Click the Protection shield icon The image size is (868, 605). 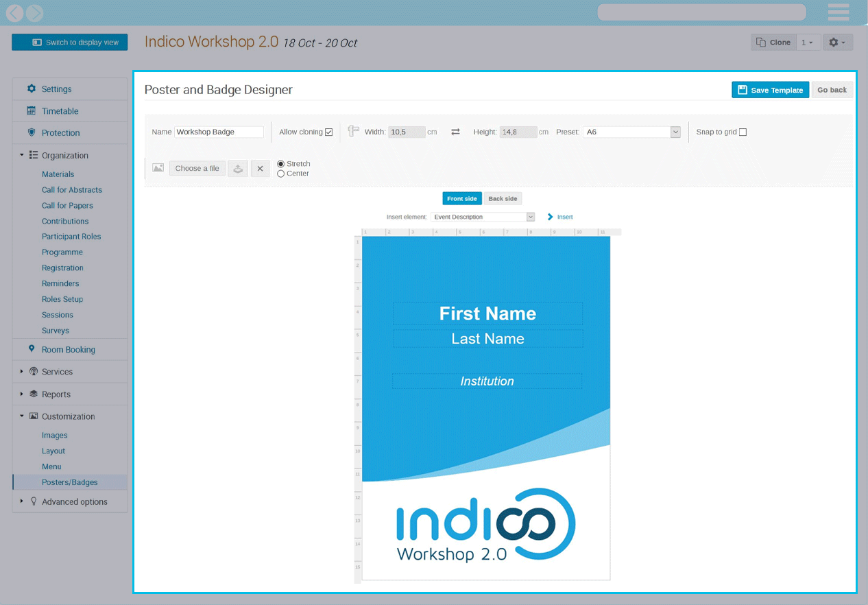point(32,133)
